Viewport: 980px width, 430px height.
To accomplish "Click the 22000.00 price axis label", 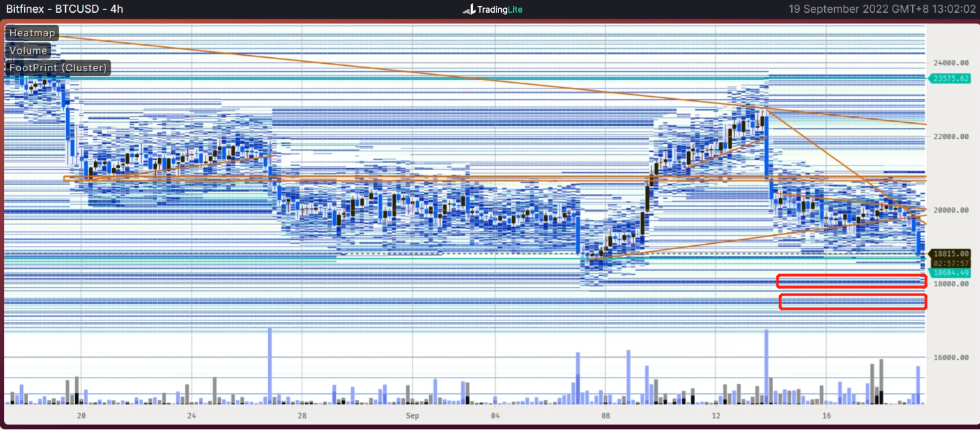I will click(950, 136).
